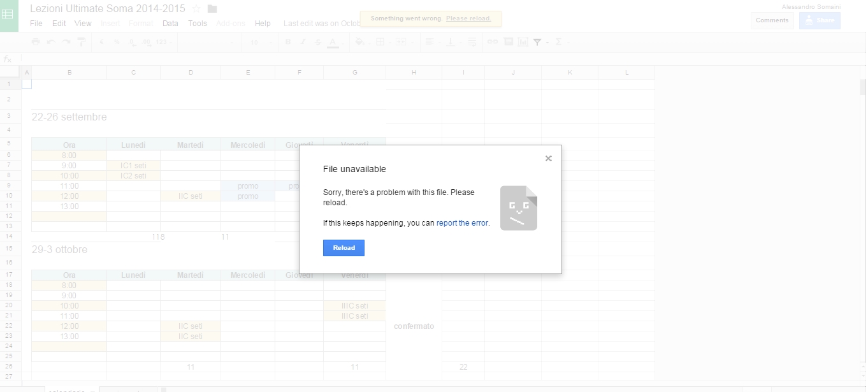Click increase decimal places icon

click(147, 42)
